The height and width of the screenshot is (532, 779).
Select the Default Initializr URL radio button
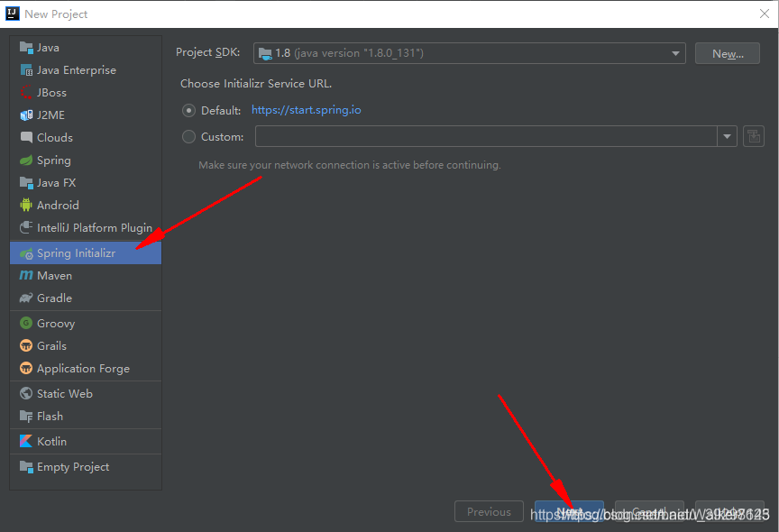pyautogui.click(x=188, y=110)
